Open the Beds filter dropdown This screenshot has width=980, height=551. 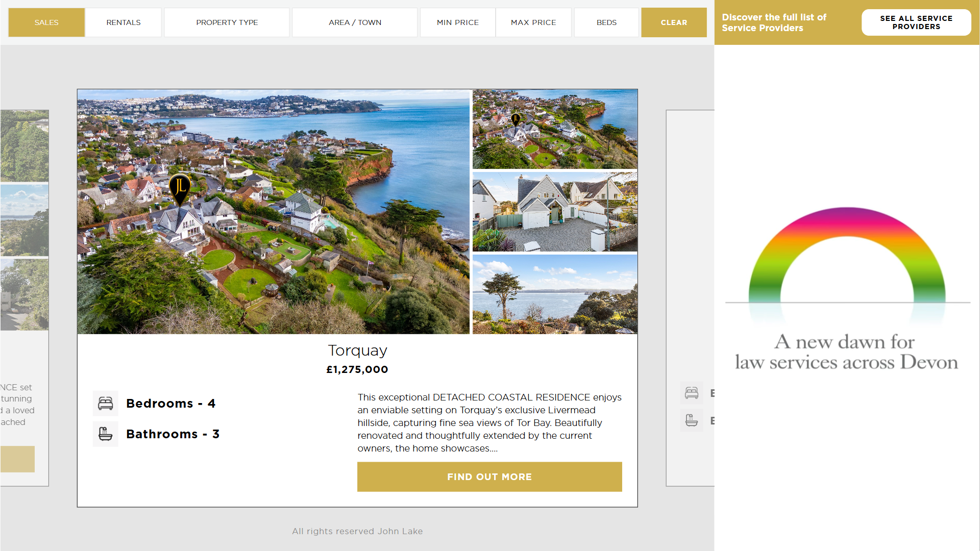point(606,22)
